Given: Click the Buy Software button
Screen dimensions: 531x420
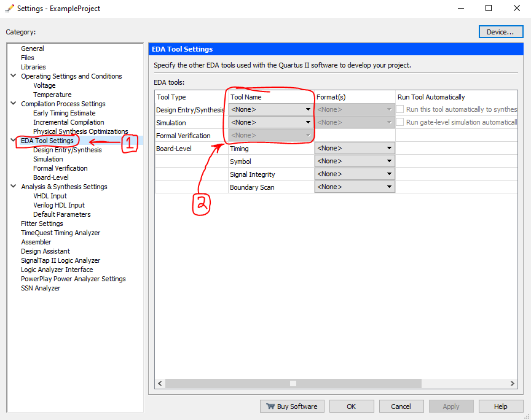Looking at the screenshot, I should pos(292,406).
